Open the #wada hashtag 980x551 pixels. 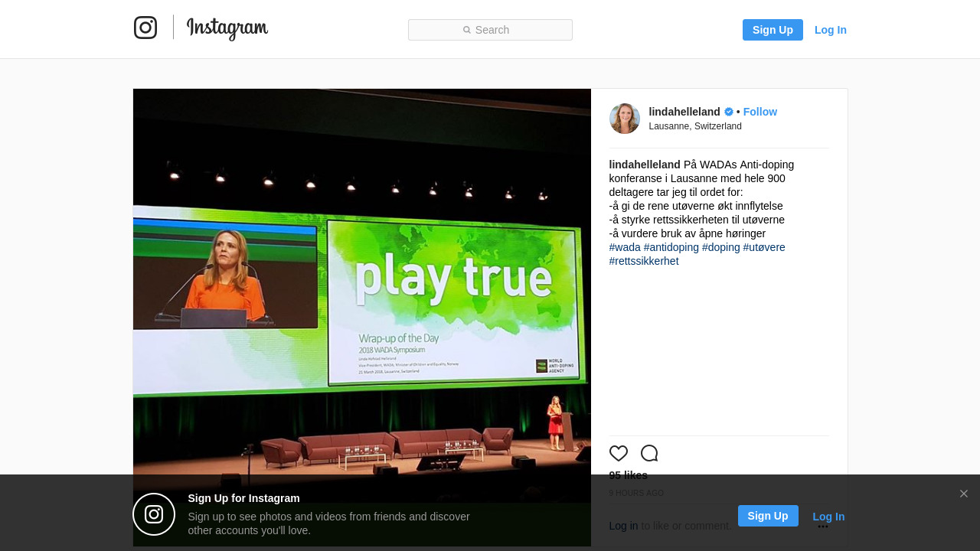(x=625, y=247)
